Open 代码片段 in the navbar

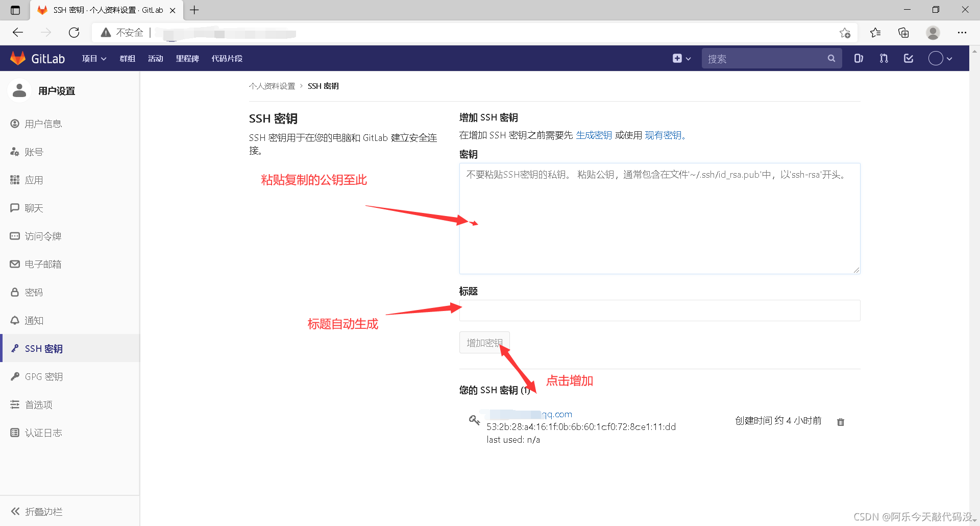click(227, 59)
